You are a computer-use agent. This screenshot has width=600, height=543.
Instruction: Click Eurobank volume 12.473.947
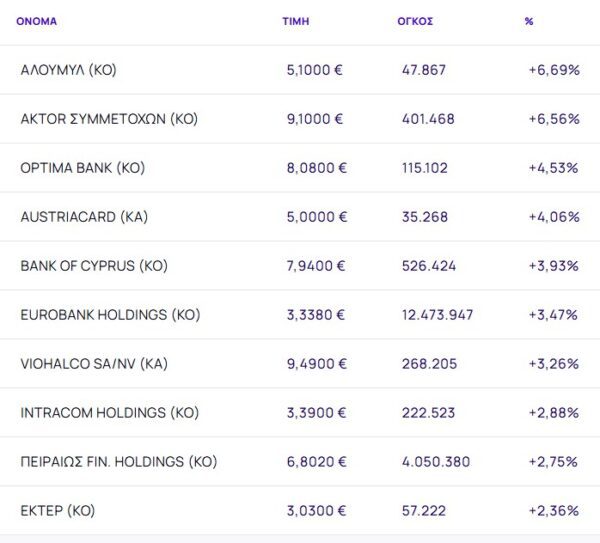tap(437, 315)
